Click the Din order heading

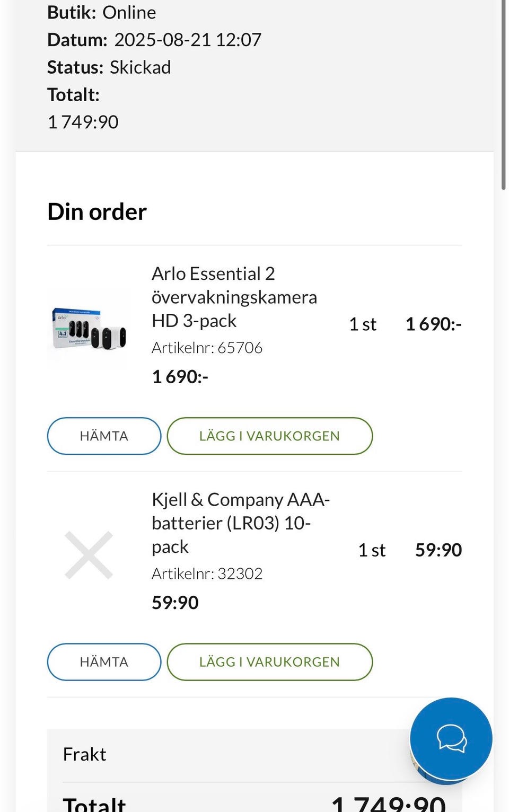tap(97, 212)
